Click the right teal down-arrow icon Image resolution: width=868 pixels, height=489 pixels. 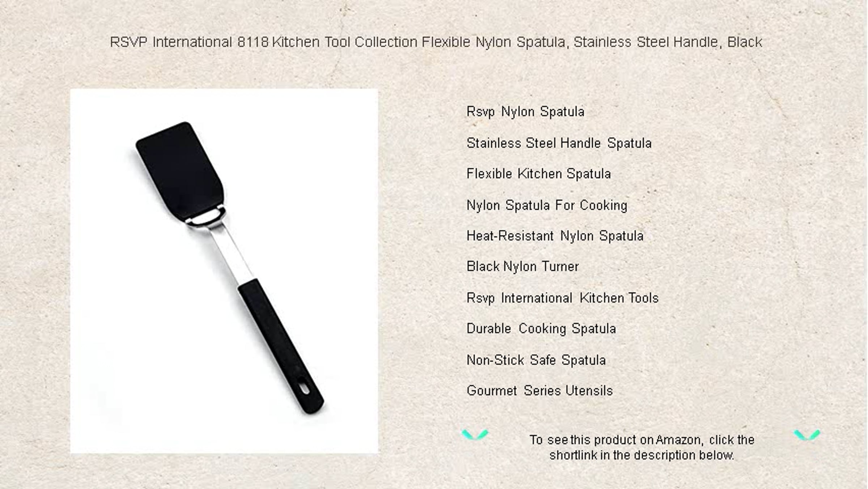(807, 435)
